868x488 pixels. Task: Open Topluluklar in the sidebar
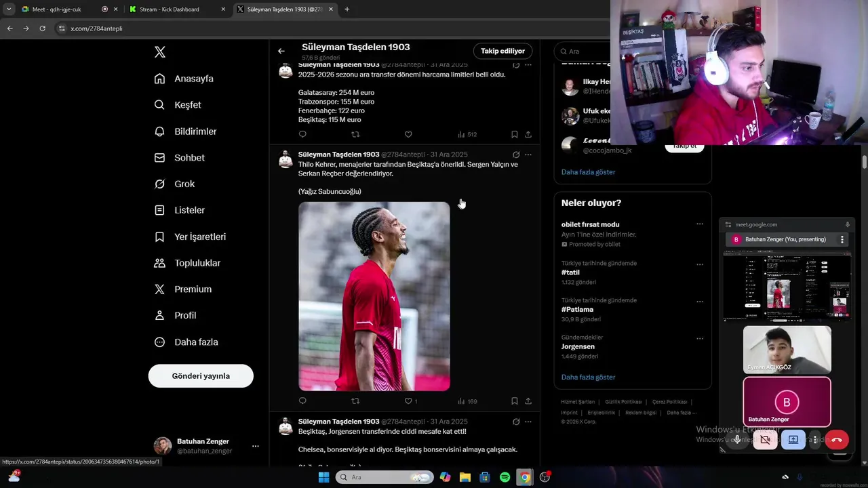[x=187, y=263]
